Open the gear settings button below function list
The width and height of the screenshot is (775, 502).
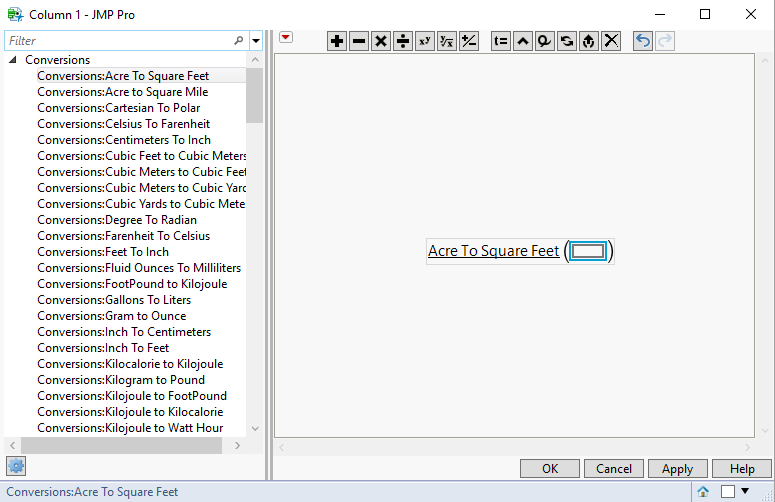click(x=16, y=466)
